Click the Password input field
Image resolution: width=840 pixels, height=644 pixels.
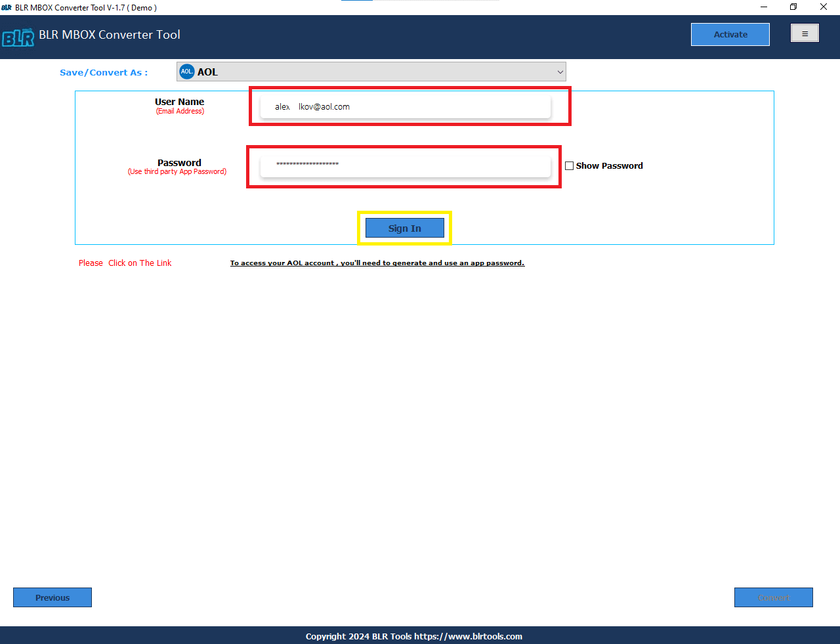406,165
